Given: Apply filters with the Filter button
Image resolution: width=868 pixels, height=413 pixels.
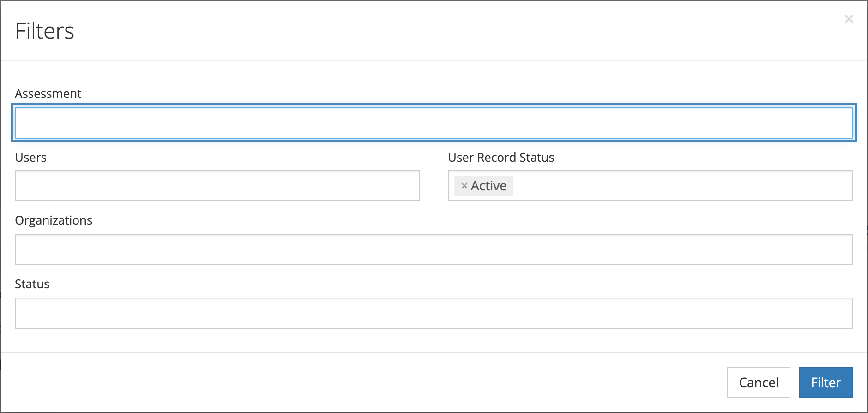Looking at the screenshot, I should click(x=826, y=383).
